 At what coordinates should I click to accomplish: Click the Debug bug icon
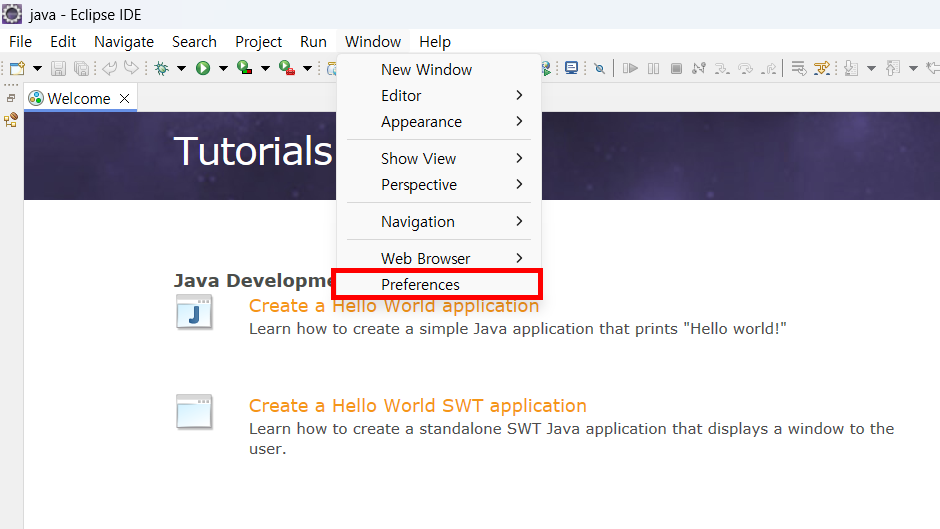(x=162, y=68)
